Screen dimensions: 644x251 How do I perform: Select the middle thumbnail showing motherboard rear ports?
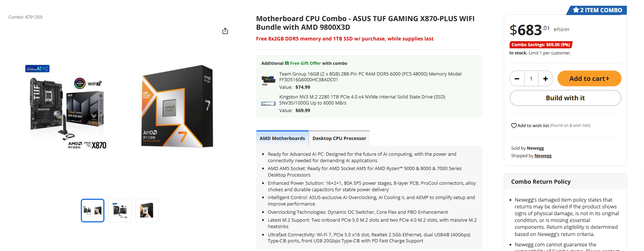[x=119, y=210]
